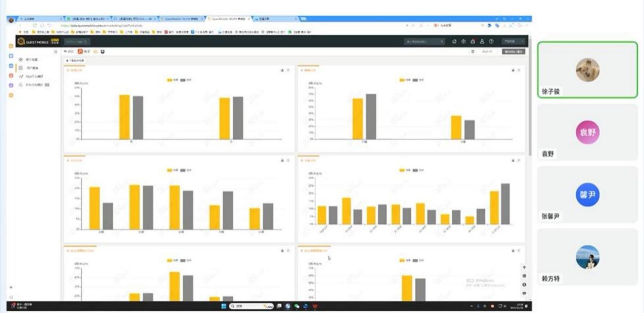The image size is (644, 313).
Task: Collapse the sidebar using the hamburger icon
Action: coord(56,52)
